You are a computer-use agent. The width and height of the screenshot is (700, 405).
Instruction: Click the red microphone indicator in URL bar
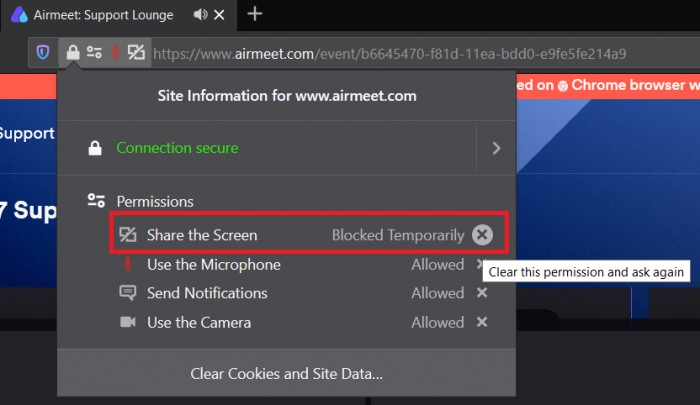point(115,53)
